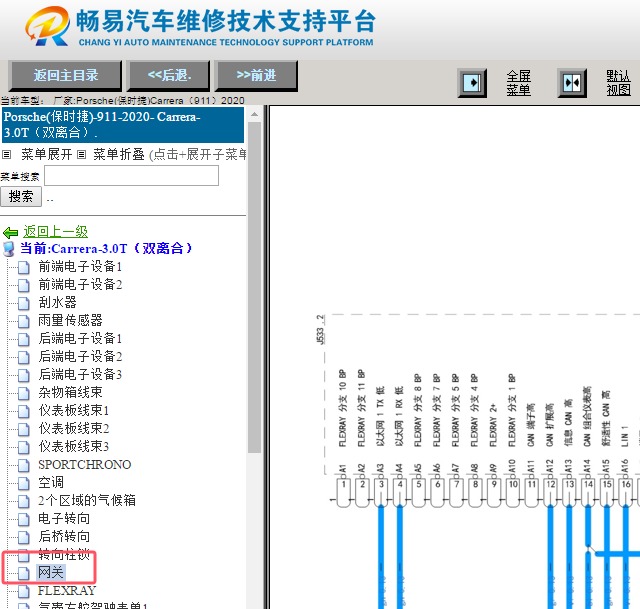The image size is (640, 609).
Task: Click the page icon beside 2个区域的气候箱
Action: pos(24,501)
